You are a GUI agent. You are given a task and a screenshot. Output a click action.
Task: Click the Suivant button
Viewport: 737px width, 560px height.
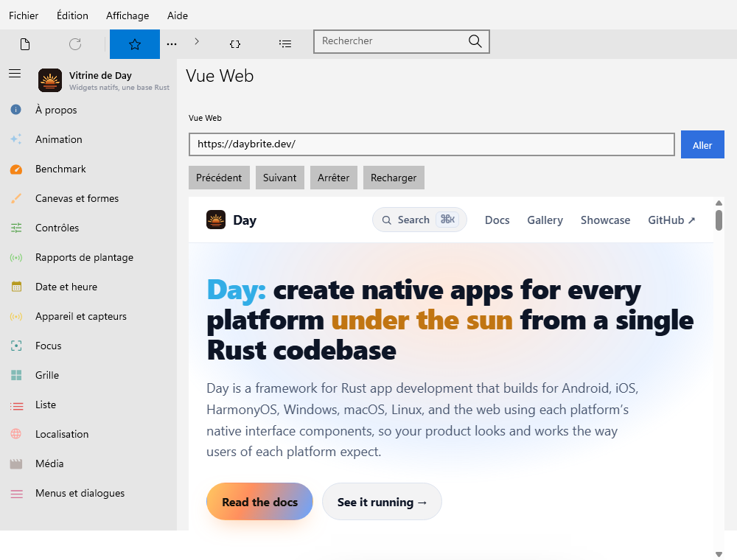tap(279, 178)
